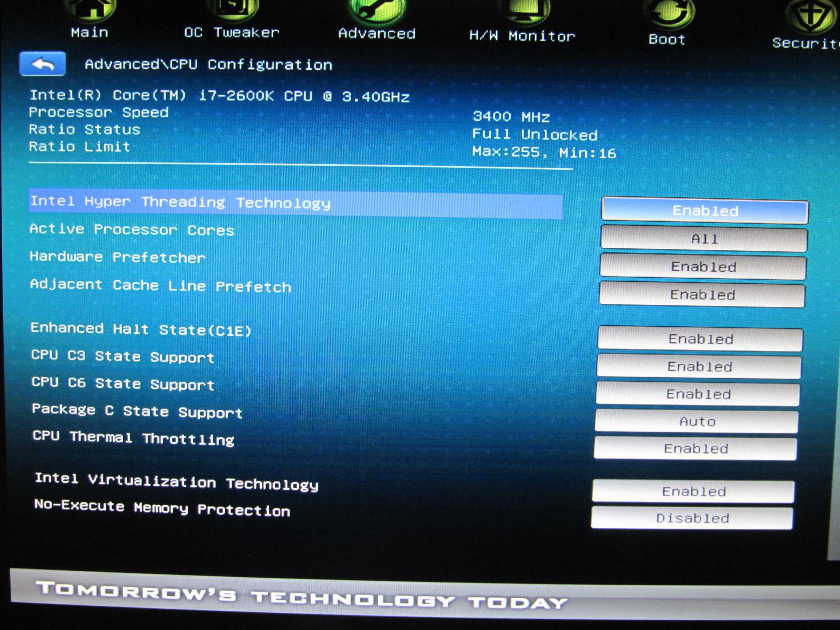Click the 3400 MHz value
840x630 pixels.
click(x=511, y=117)
